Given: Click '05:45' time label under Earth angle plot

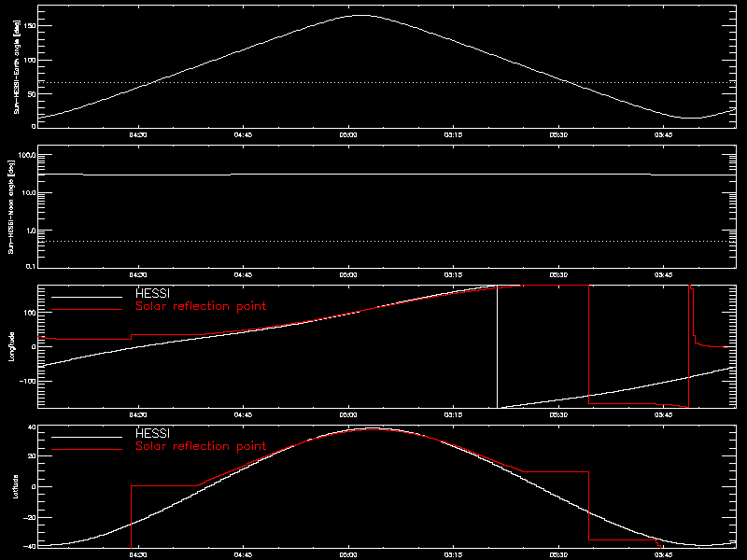Looking at the screenshot, I should 664,134.
